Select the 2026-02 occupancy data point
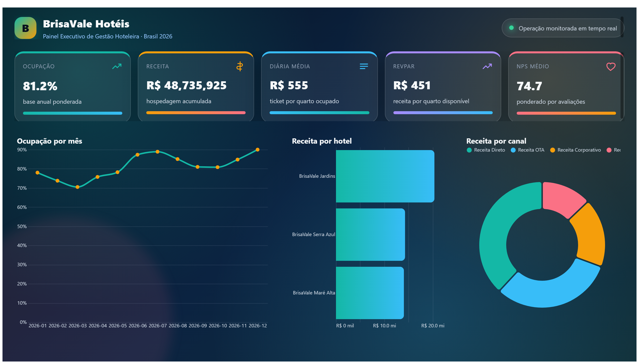This screenshot has width=639, height=364. tap(58, 181)
